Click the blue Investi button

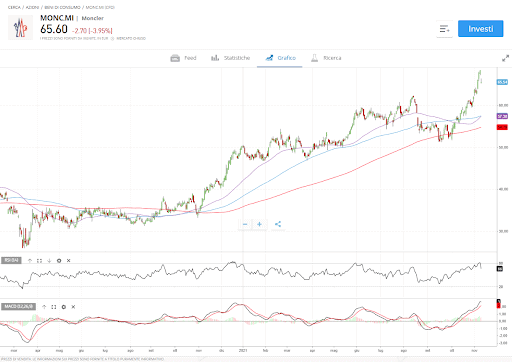(480, 29)
